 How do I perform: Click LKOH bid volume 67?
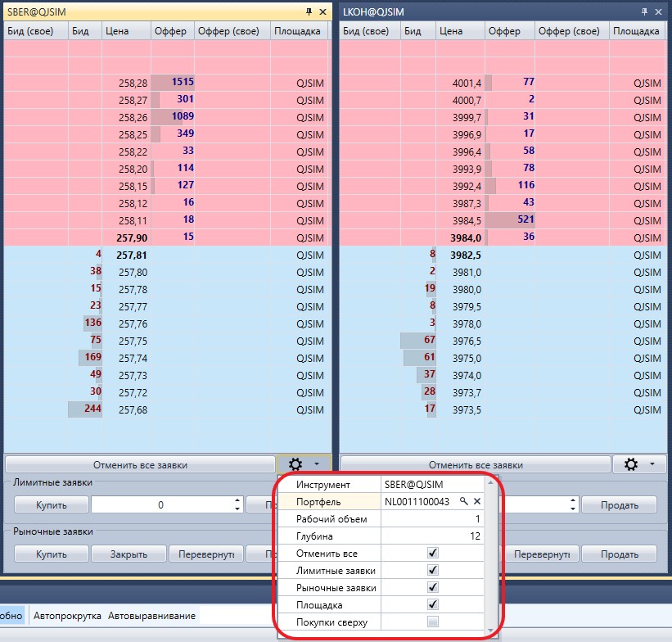point(430,340)
